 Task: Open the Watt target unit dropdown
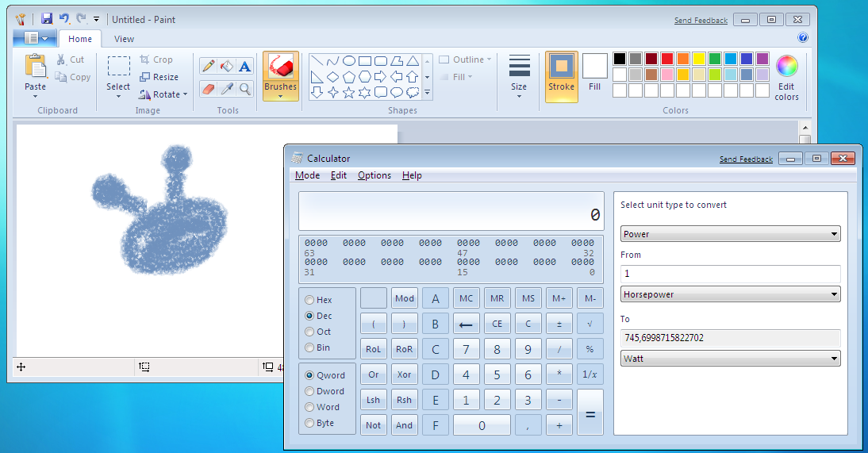coord(730,359)
